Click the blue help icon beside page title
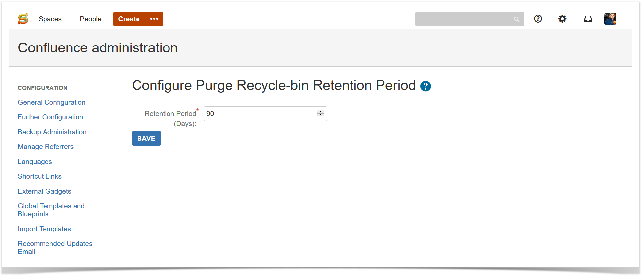 [425, 86]
